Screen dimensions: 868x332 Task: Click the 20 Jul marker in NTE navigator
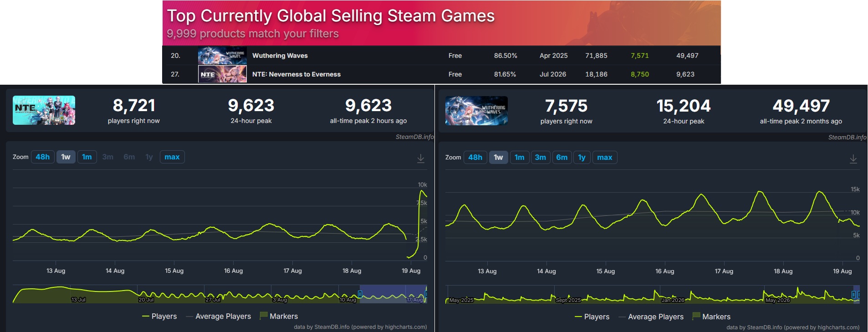coord(146,300)
